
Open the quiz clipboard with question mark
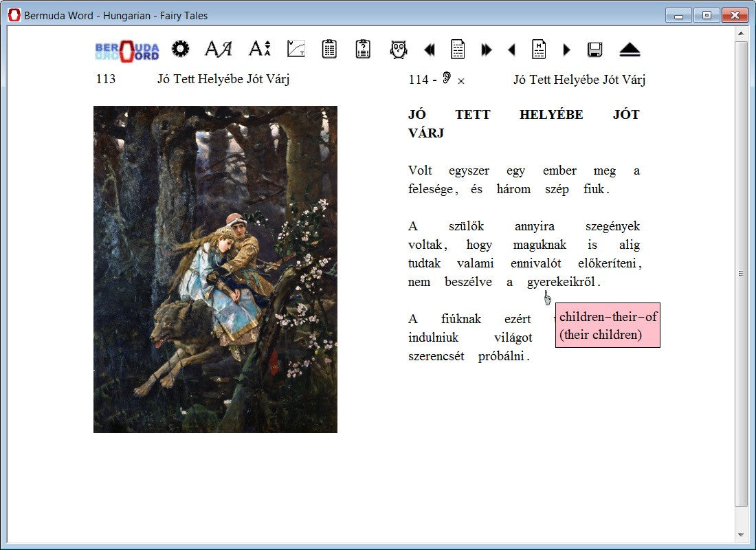pos(363,49)
